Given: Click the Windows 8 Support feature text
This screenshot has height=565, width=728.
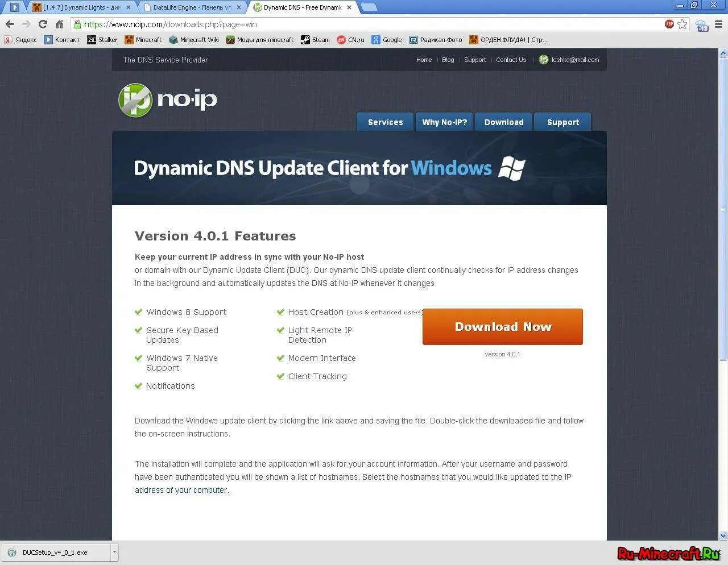Looking at the screenshot, I should coord(186,312).
